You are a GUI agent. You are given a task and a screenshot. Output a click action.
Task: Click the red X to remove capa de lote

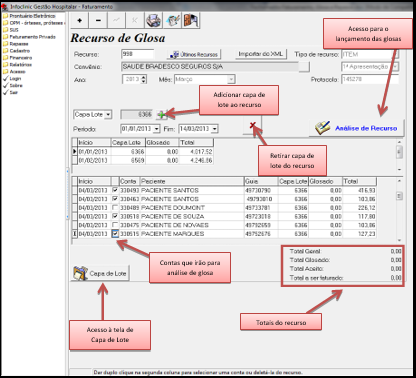point(252,125)
